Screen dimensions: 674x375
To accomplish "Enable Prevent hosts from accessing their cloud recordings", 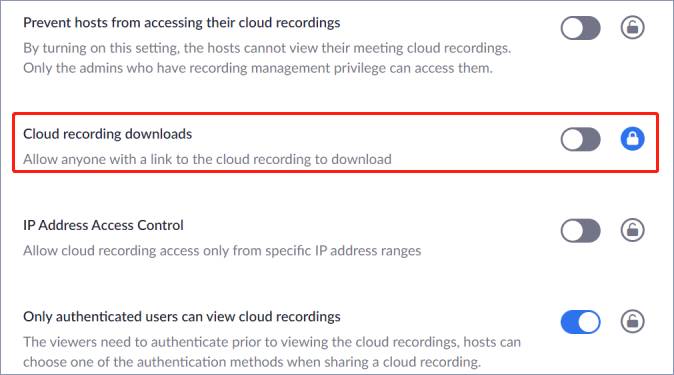I will tap(580, 28).
